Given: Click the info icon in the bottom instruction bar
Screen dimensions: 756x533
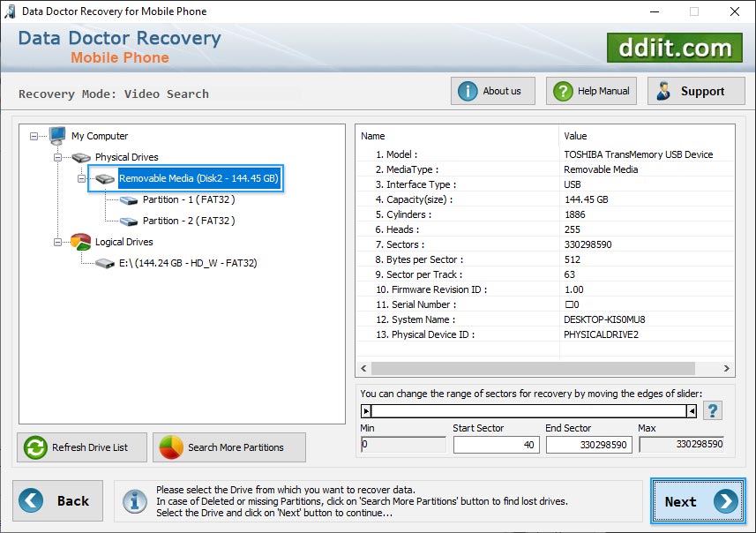Looking at the screenshot, I should point(134,501).
